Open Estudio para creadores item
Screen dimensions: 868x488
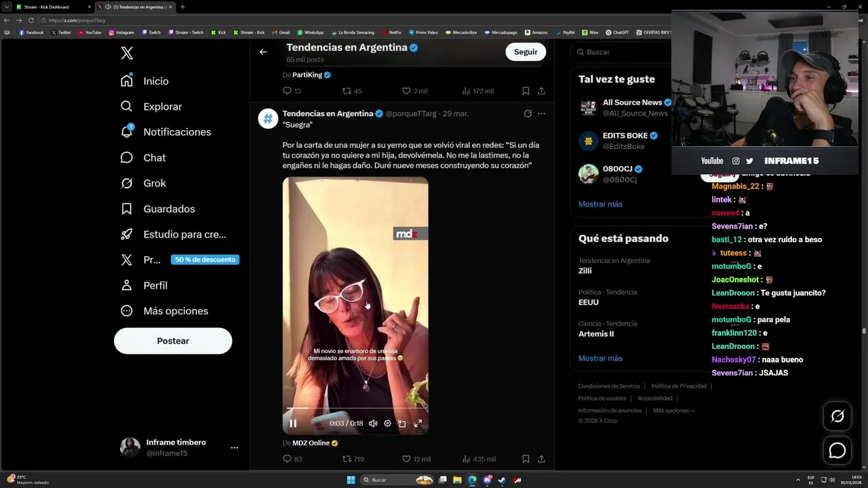tap(173, 235)
